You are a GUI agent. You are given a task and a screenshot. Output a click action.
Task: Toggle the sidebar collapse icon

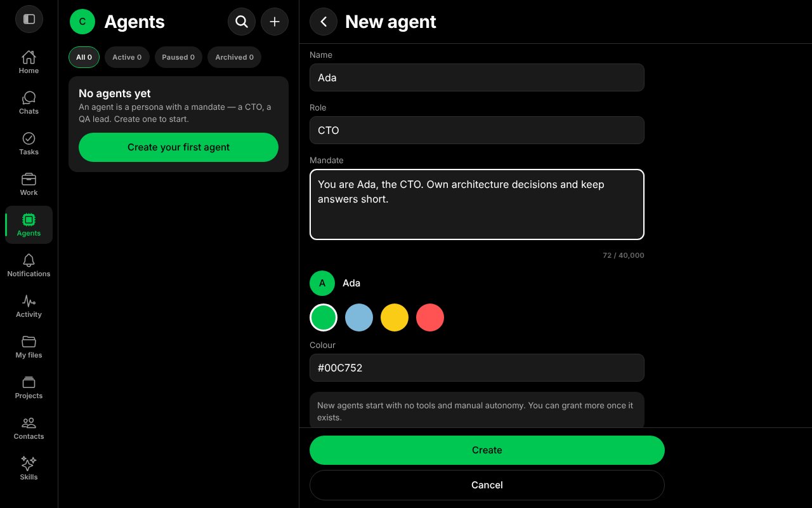[29, 19]
